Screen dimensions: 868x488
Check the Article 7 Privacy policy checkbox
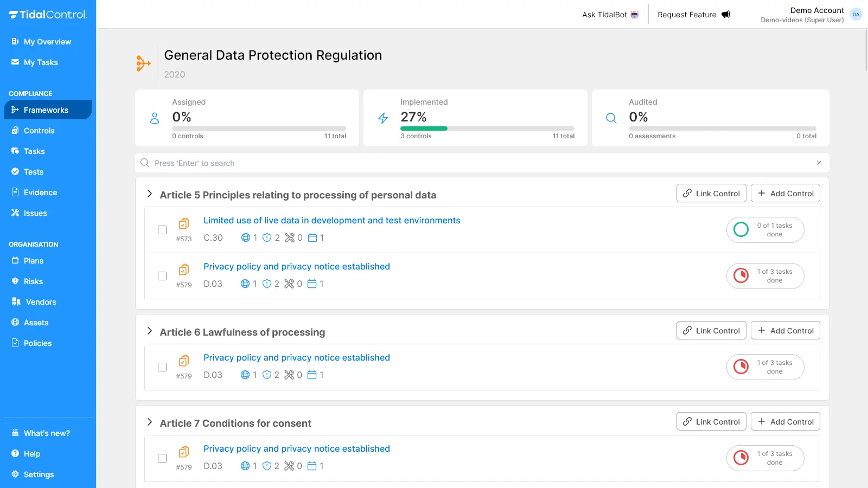[162, 458]
